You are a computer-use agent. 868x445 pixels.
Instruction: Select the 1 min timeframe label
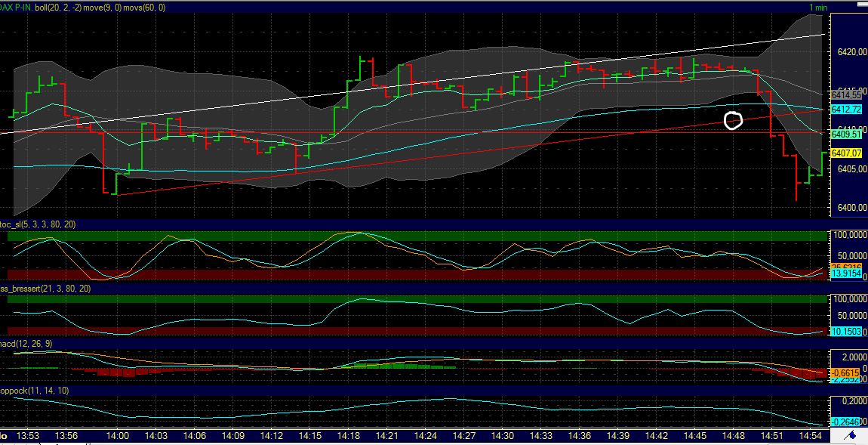(817, 5)
